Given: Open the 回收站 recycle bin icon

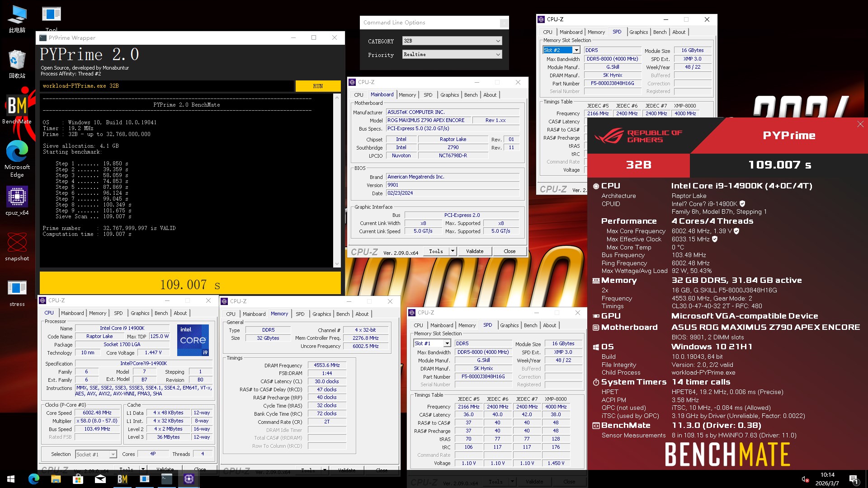Looking at the screenshot, I should click(17, 64).
